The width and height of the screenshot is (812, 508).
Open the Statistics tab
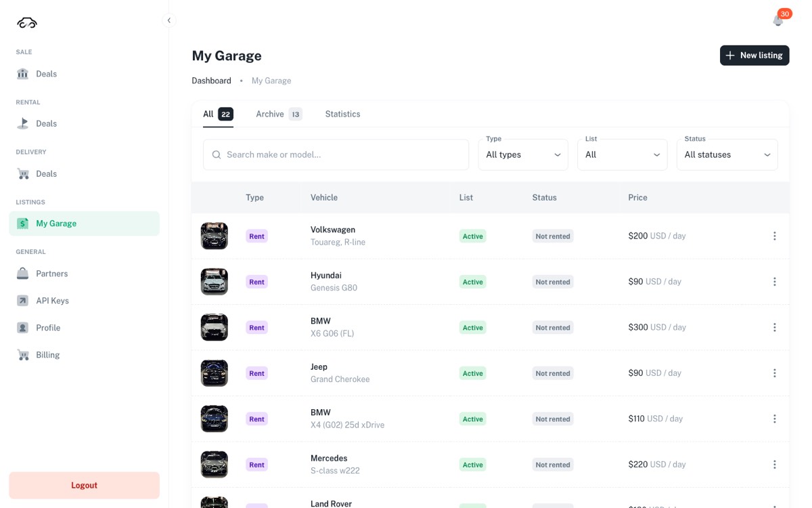(342, 114)
